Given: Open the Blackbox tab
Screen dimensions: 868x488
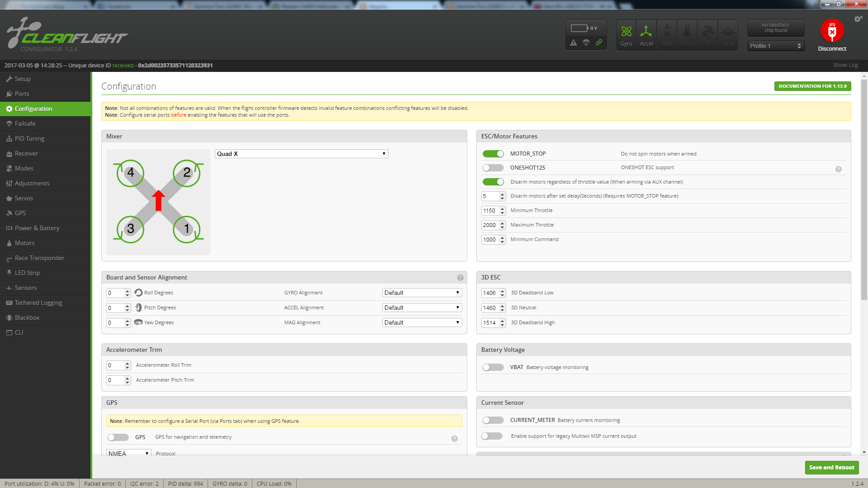Looking at the screenshot, I should [x=45, y=317].
